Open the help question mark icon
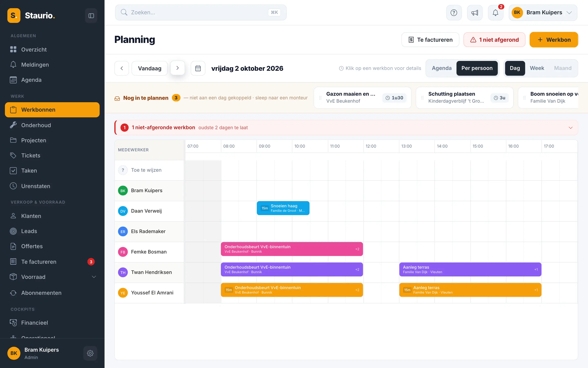The width and height of the screenshot is (588, 368). (454, 13)
